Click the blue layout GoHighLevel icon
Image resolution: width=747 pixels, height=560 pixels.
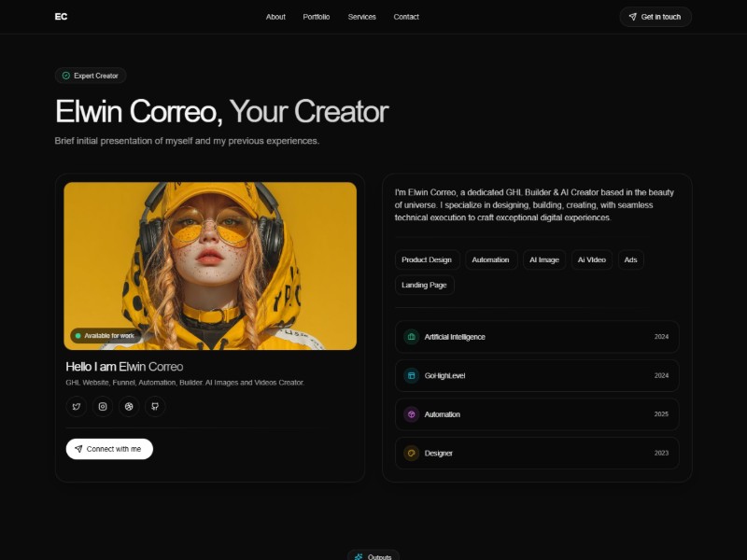pyautogui.click(x=411, y=375)
